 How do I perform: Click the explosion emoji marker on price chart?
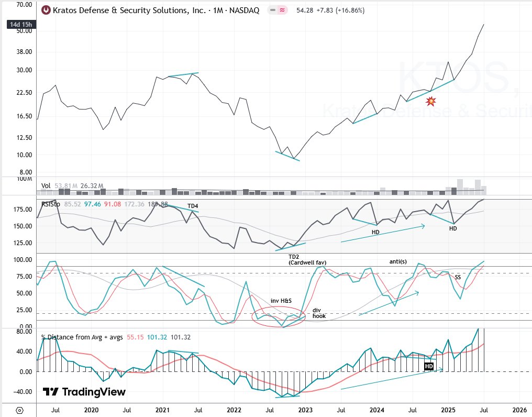430,101
